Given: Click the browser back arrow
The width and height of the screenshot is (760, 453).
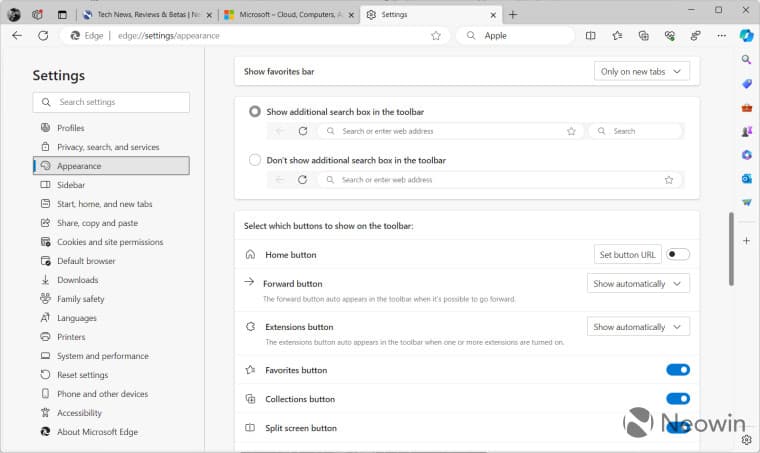Looking at the screenshot, I should pos(17,35).
